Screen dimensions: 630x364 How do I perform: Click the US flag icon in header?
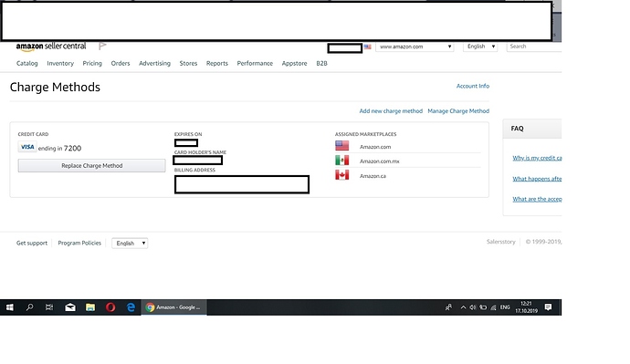(368, 47)
